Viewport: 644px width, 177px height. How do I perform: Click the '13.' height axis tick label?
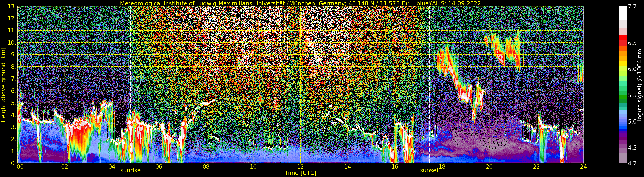pyautogui.click(x=12, y=6)
